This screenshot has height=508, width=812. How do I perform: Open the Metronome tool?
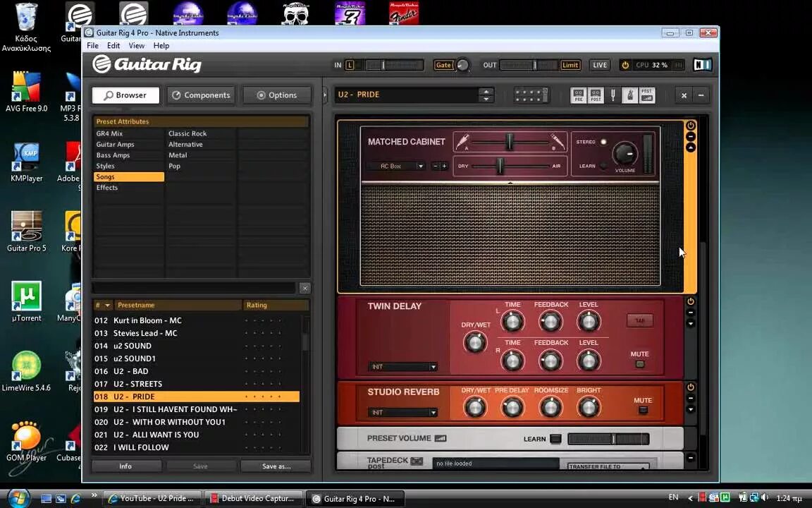[x=629, y=95]
